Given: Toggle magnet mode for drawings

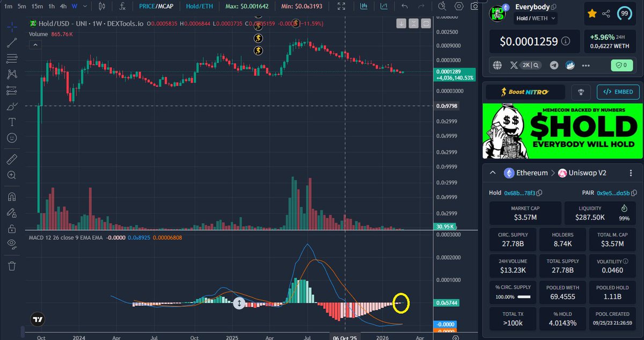Looking at the screenshot, I should tap(12, 197).
